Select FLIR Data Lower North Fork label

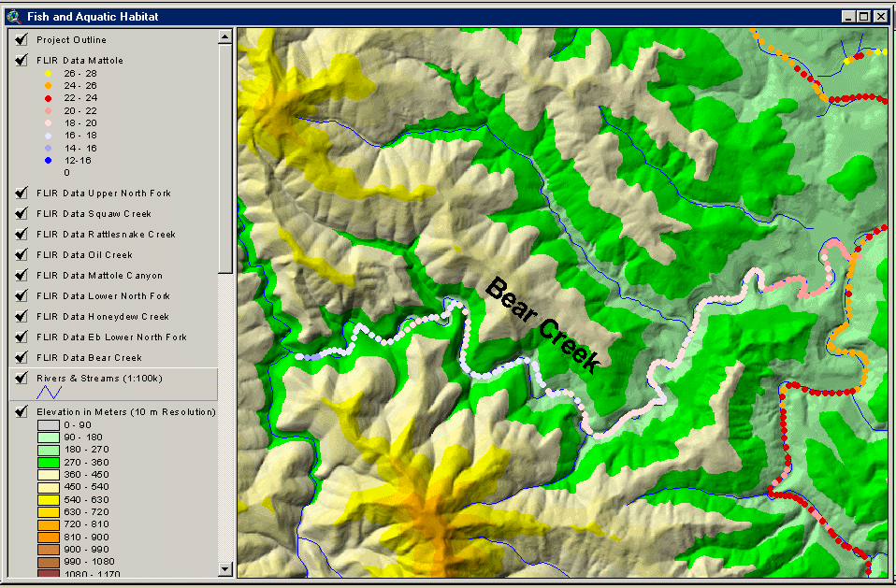pos(104,296)
